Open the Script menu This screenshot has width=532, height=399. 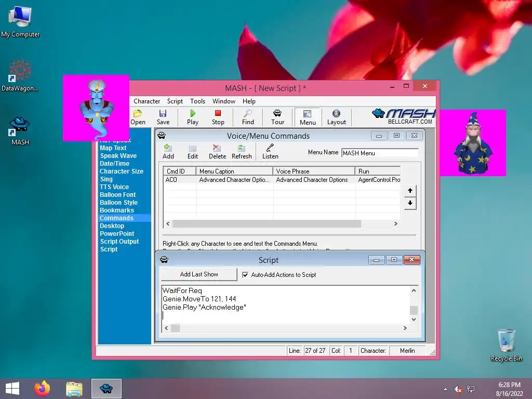175,101
